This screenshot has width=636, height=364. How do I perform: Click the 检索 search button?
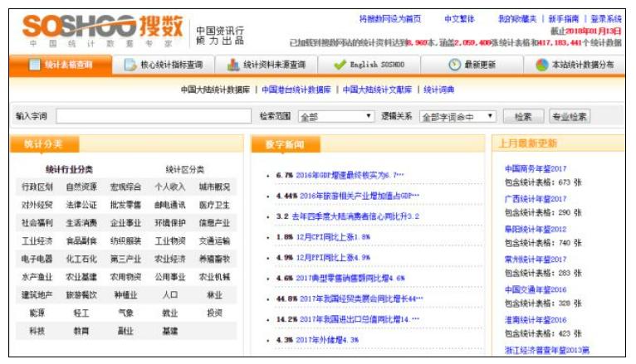(523, 117)
